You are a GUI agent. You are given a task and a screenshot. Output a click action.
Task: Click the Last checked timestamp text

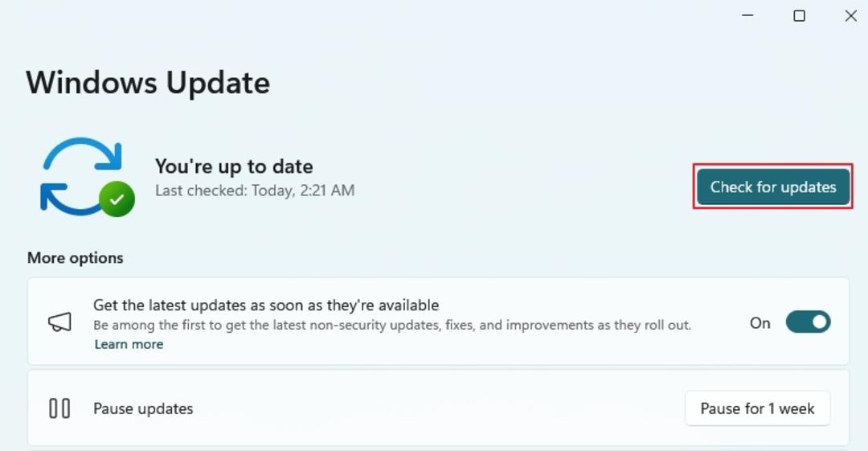click(255, 191)
